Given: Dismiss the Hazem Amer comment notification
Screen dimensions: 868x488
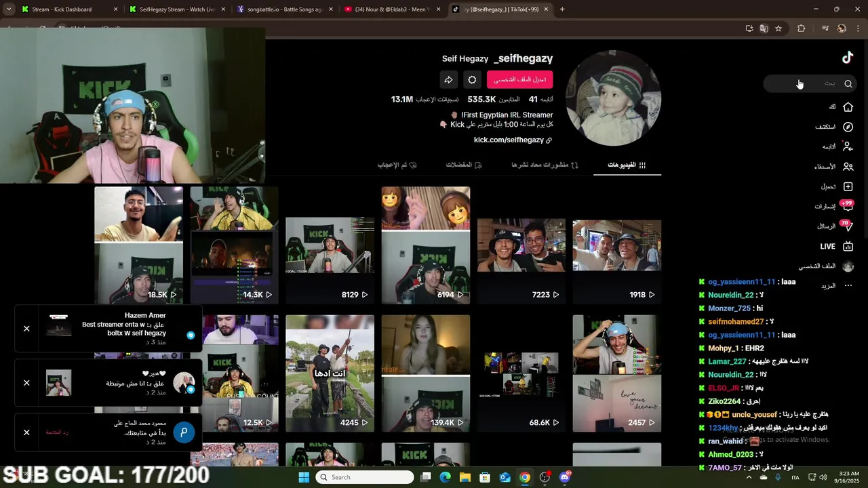Looking at the screenshot, I should click(26, 329).
